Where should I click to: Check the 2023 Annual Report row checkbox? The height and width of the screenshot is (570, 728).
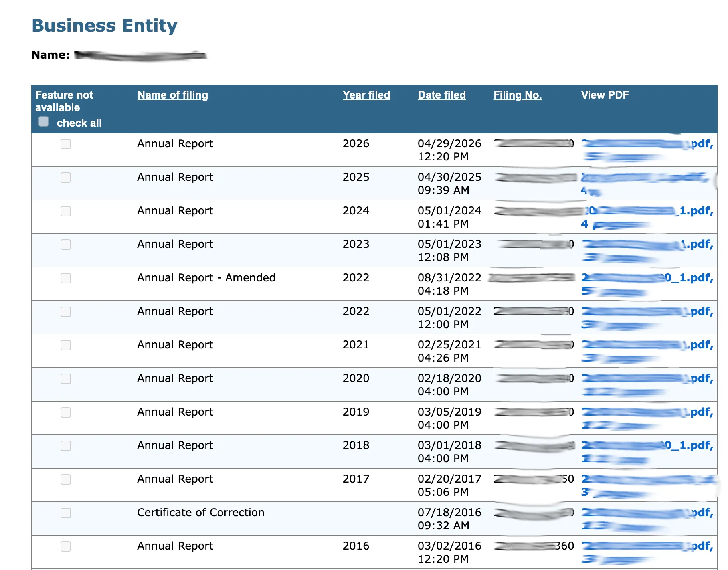66,245
